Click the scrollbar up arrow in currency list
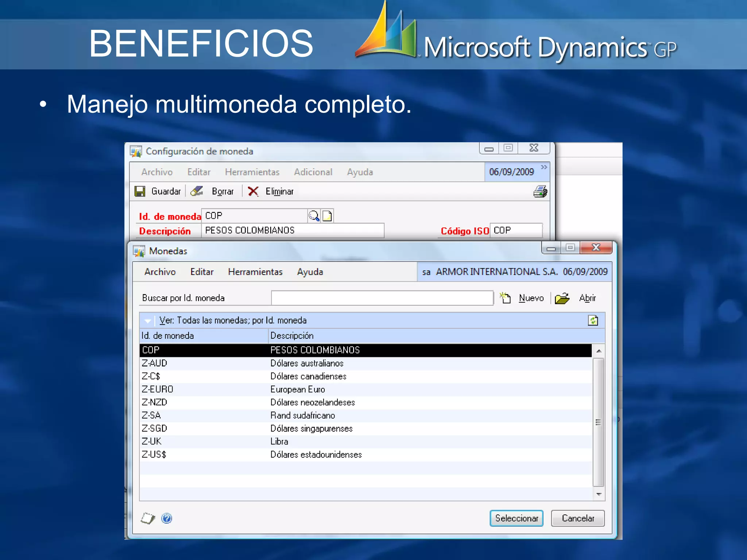Viewport: 747px width, 560px height. click(x=599, y=351)
